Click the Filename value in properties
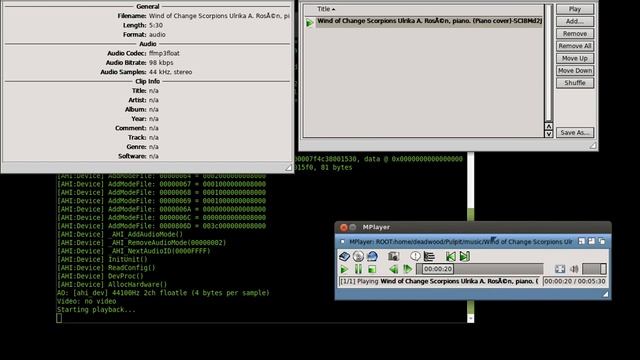This screenshot has height=360, width=640. pyautogui.click(x=219, y=16)
